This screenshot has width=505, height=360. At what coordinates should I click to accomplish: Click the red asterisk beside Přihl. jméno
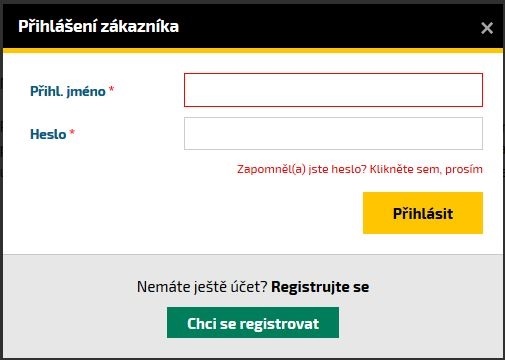112,89
